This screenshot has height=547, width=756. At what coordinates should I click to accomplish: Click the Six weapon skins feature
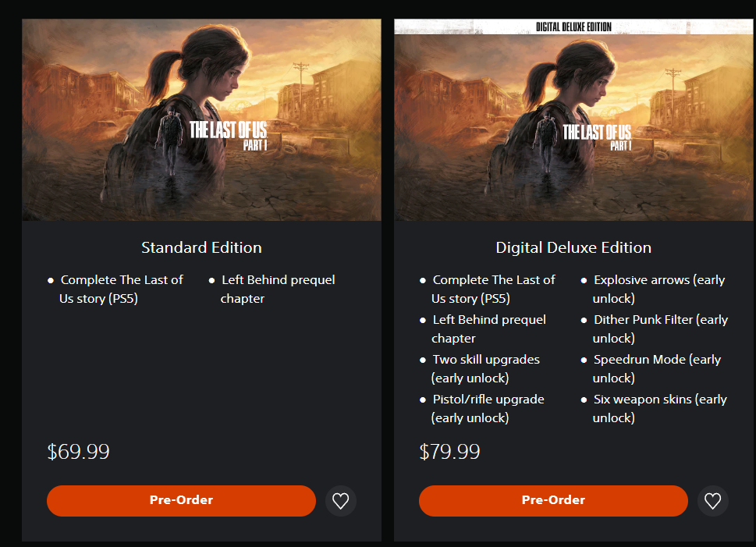[654, 408]
